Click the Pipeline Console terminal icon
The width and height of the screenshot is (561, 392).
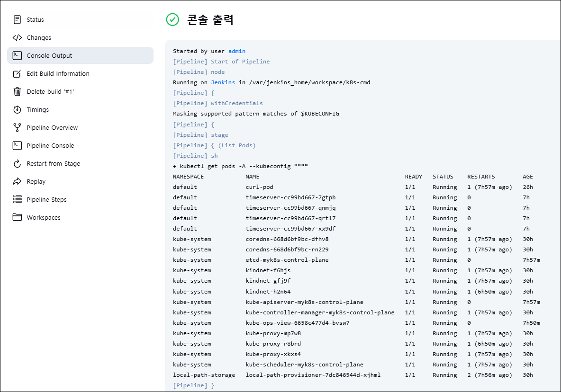point(17,145)
